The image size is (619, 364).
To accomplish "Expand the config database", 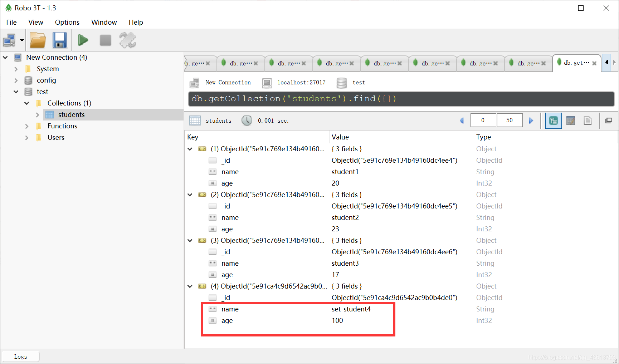I will click(x=16, y=80).
